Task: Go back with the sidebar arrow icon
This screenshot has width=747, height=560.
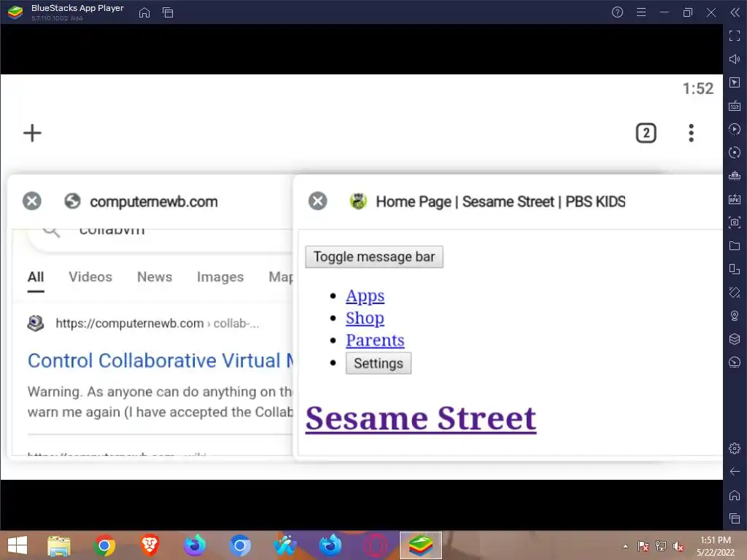Action: tap(735, 472)
